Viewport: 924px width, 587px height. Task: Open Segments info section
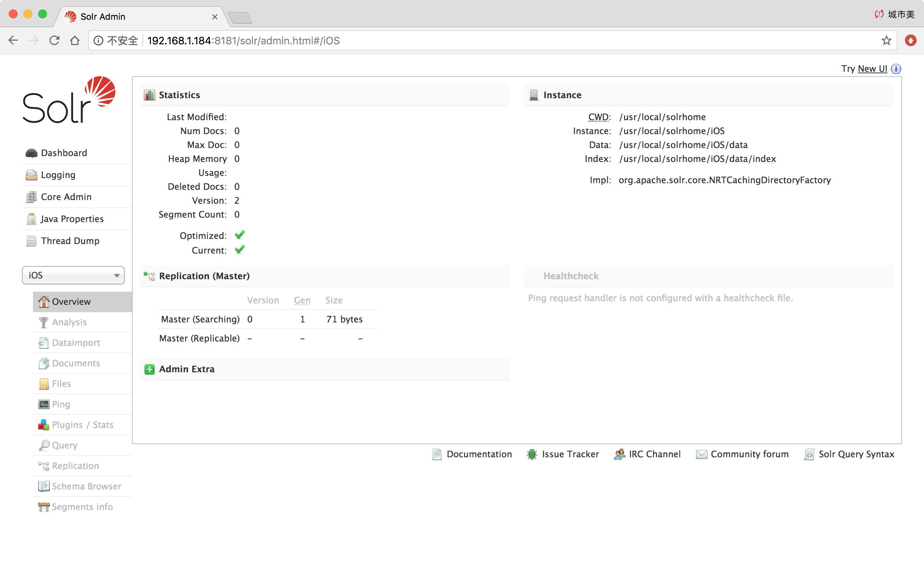coord(82,507)
